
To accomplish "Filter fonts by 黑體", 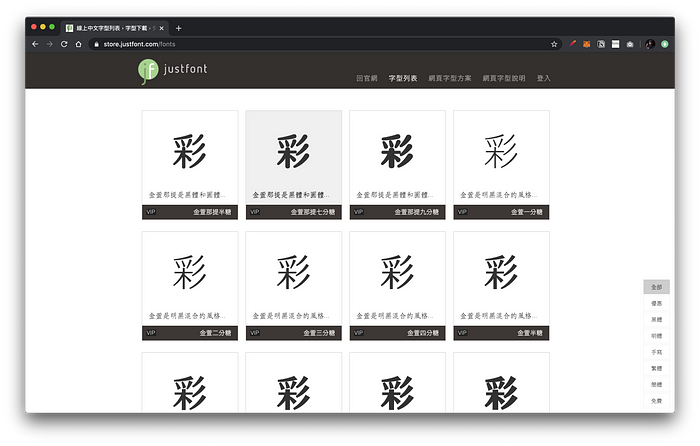I will click(656, 320).
